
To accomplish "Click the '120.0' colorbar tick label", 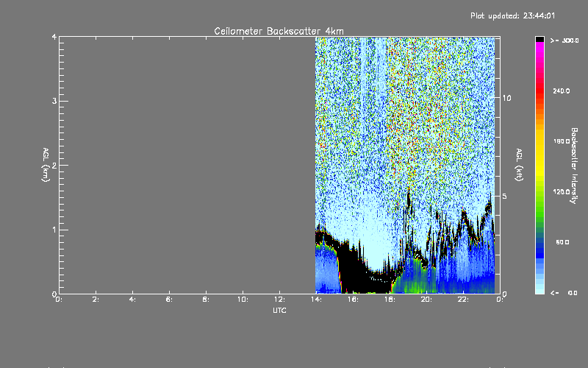I will [562, 192].
